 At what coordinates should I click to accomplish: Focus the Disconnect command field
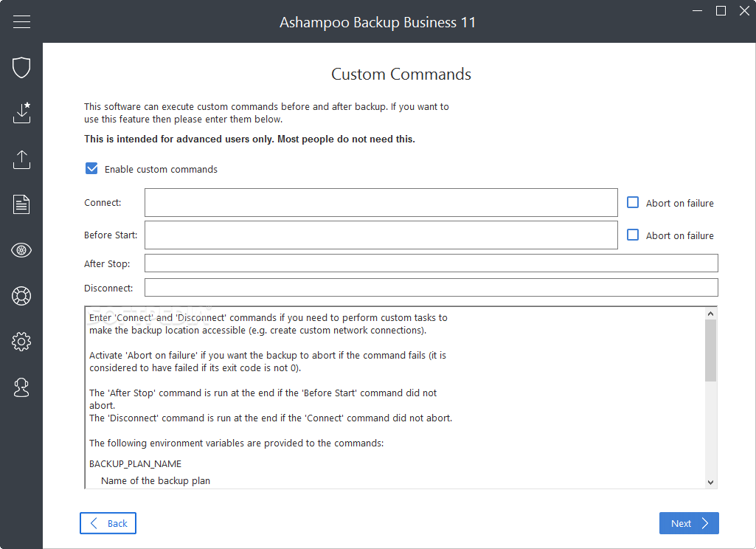[x=431, y=288]
